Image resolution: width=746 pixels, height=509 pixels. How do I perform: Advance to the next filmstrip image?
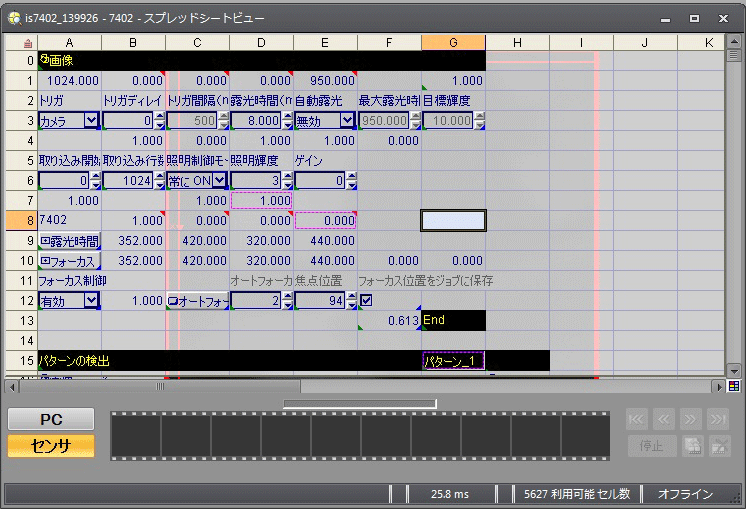(691, 420)
